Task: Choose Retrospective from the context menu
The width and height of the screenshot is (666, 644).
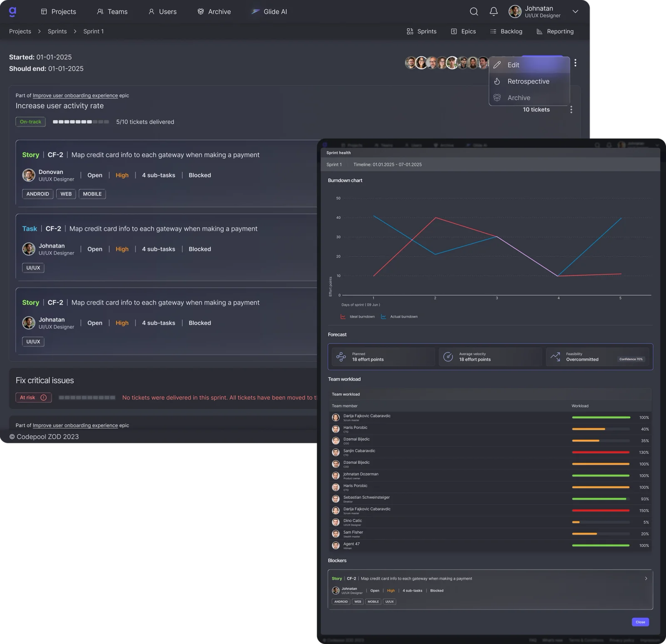Action: click(529, 81)
